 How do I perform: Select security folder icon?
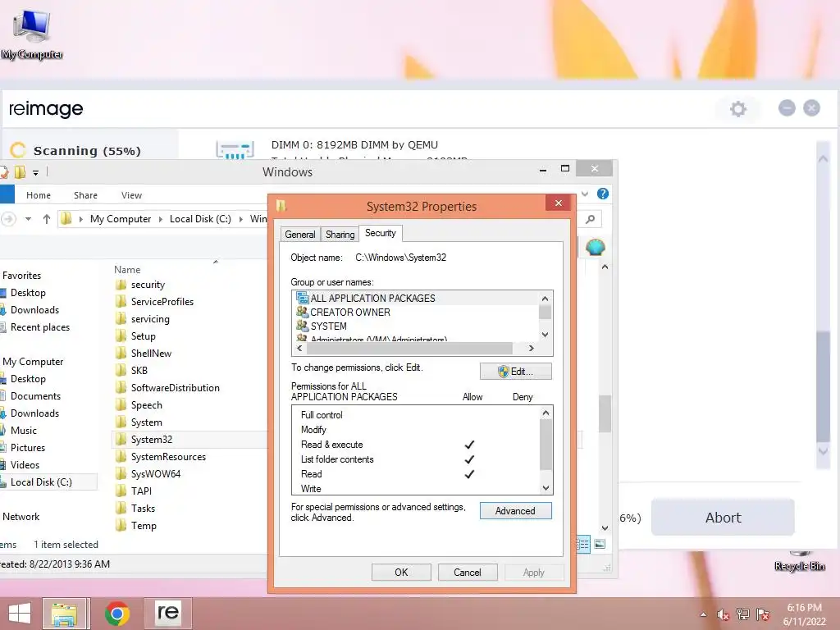pos(121,285)
